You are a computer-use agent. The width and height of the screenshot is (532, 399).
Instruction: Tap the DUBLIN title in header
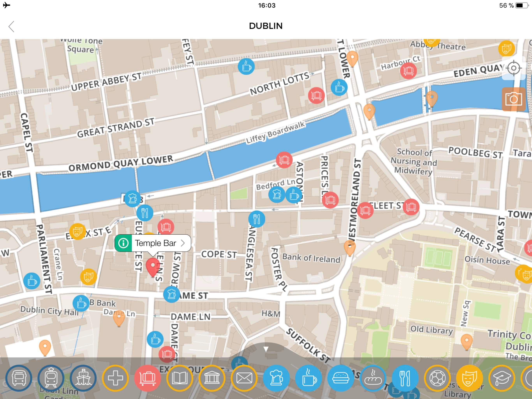[x=266, y=26]
